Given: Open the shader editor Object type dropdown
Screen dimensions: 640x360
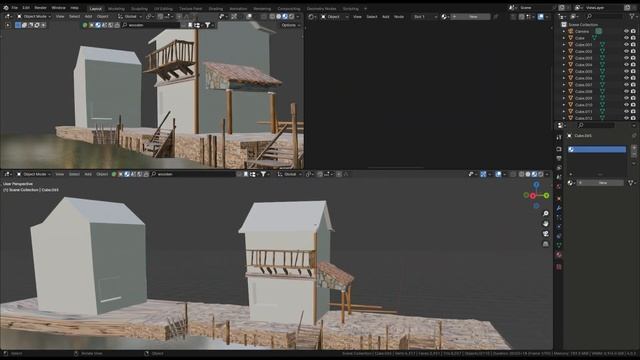Looking at the screenshot, I should [334, 17].
